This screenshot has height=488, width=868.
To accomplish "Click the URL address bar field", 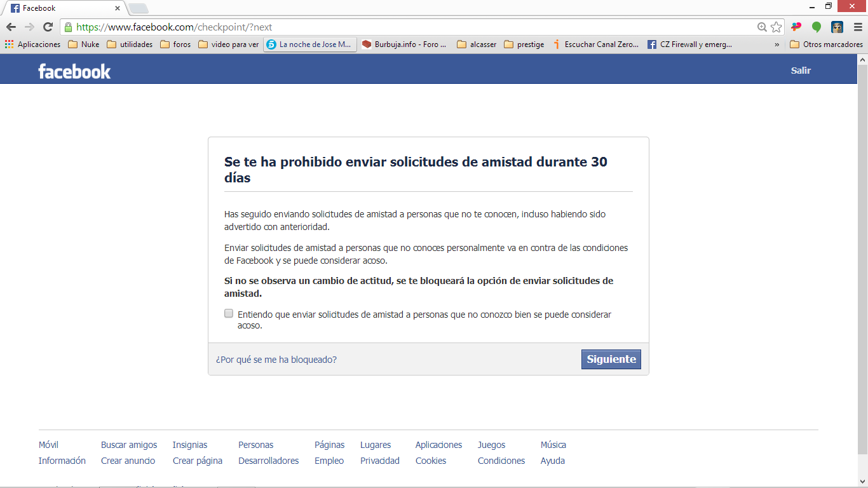I will 413,27.
